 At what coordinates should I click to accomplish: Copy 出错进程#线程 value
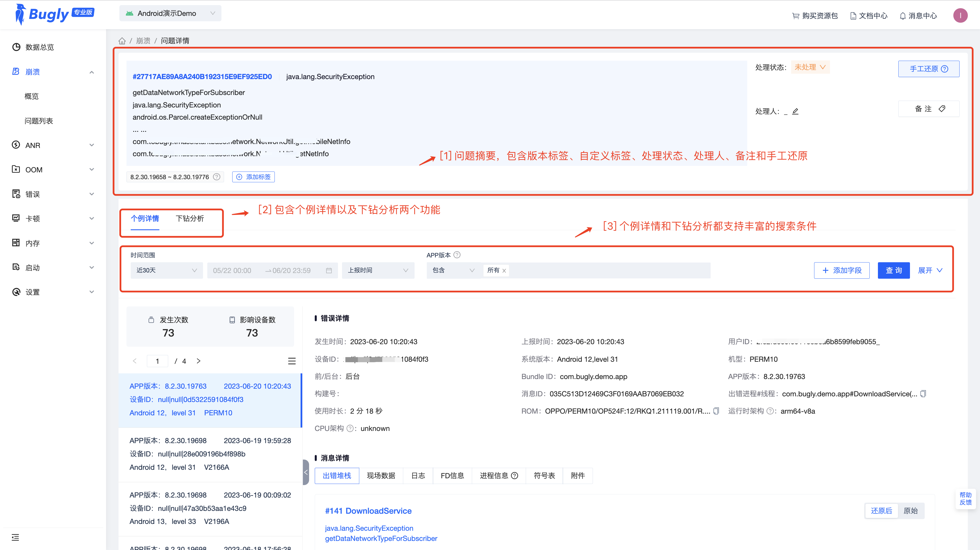point(923,394)
